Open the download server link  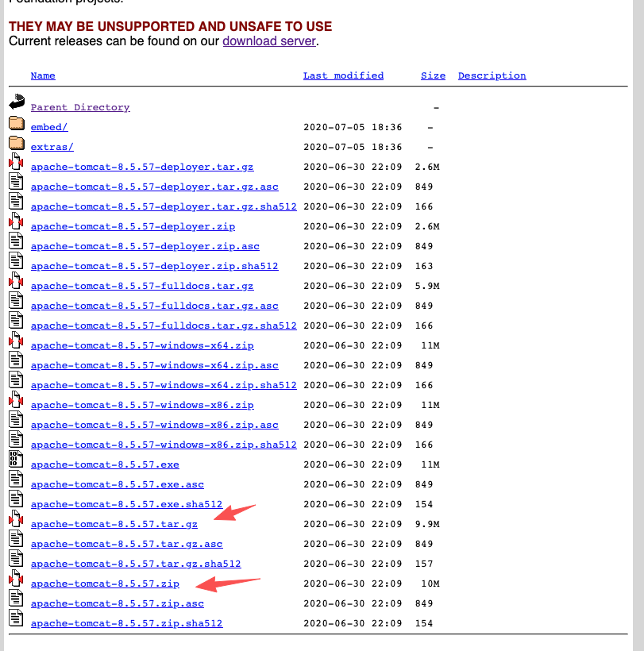click(x=269, y=41)
